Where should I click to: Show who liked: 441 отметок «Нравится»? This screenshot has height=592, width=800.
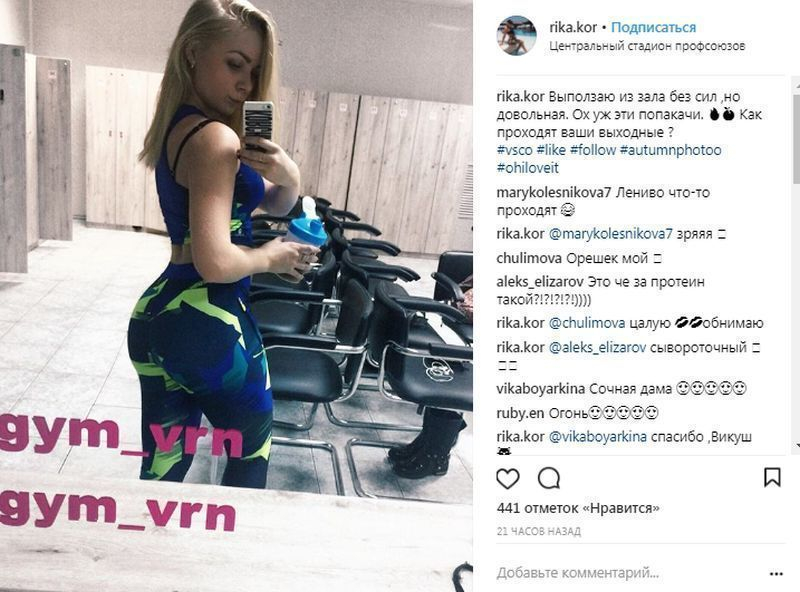click(x=578, y=508)
